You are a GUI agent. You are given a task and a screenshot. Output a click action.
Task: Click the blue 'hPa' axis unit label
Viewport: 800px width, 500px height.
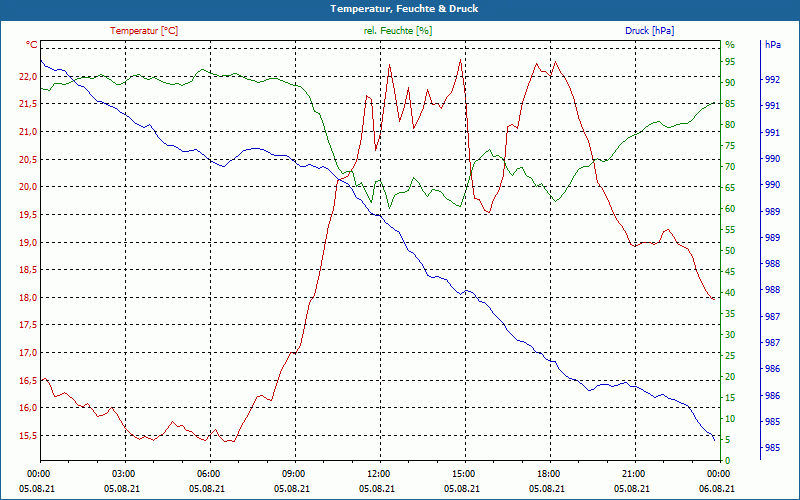click(773, 45)
